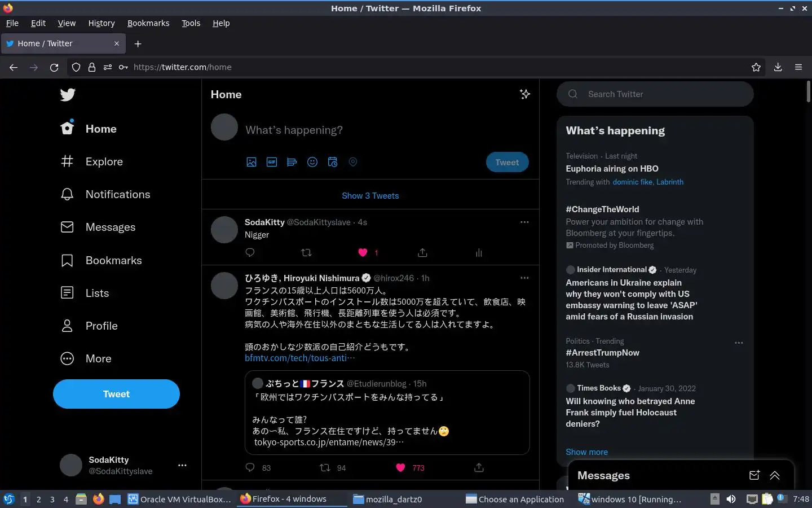Click browser Back arrow
The image size is (812, 508).
[x=14, y=67]
